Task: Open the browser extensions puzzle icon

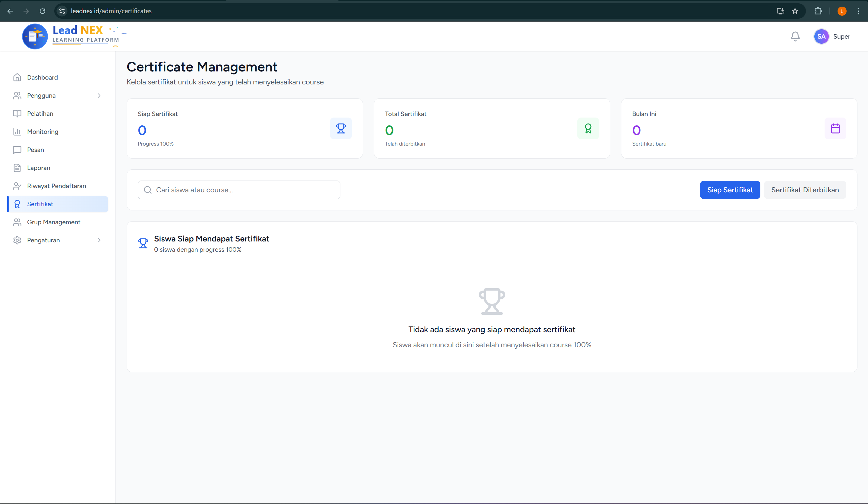Action: (818, 11)
